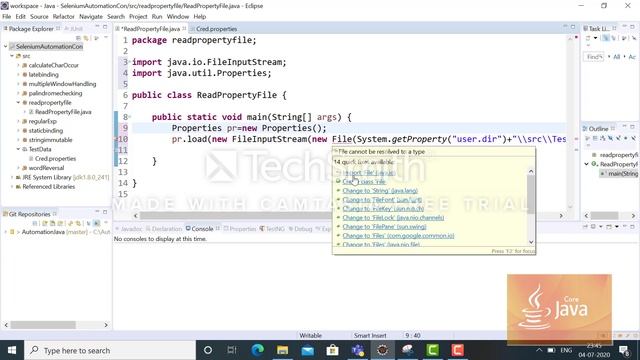
Task: Minimize the Package Explorer view
Action: [x=97, y=27]
